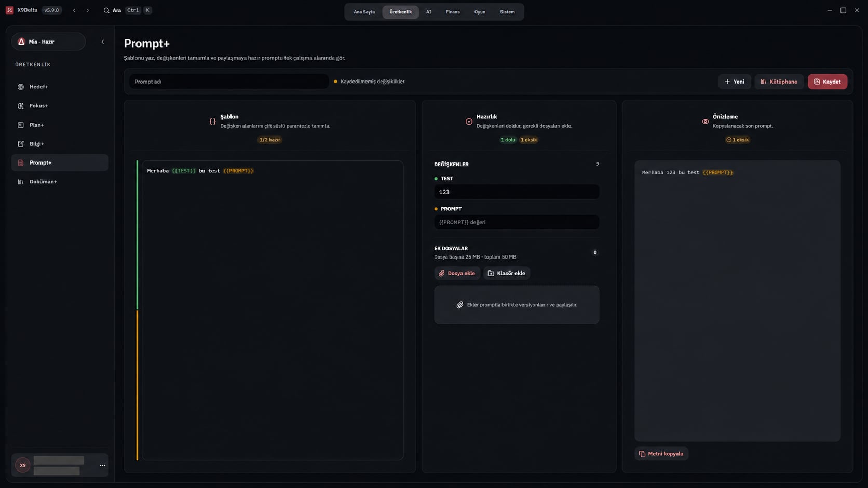Click the attachments drop zone
The width and height of the screenshot is (868, 488).
point(517,305)
